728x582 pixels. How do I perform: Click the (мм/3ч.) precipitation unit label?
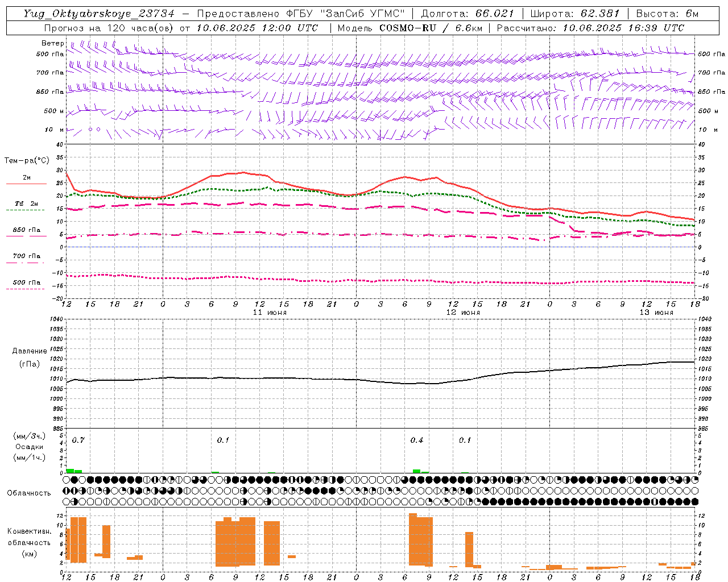(30, 436)
